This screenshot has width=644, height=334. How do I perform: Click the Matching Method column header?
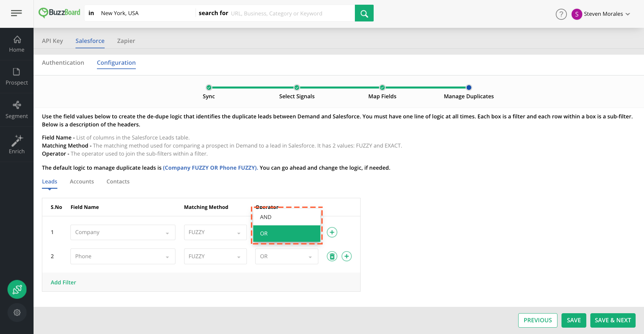coord(206,207)
